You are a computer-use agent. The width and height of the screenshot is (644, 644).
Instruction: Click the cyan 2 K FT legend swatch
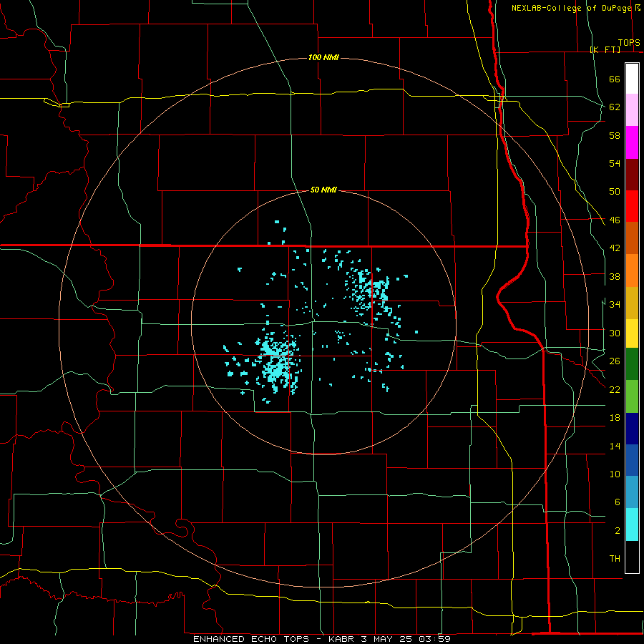(x=632, y=525)
